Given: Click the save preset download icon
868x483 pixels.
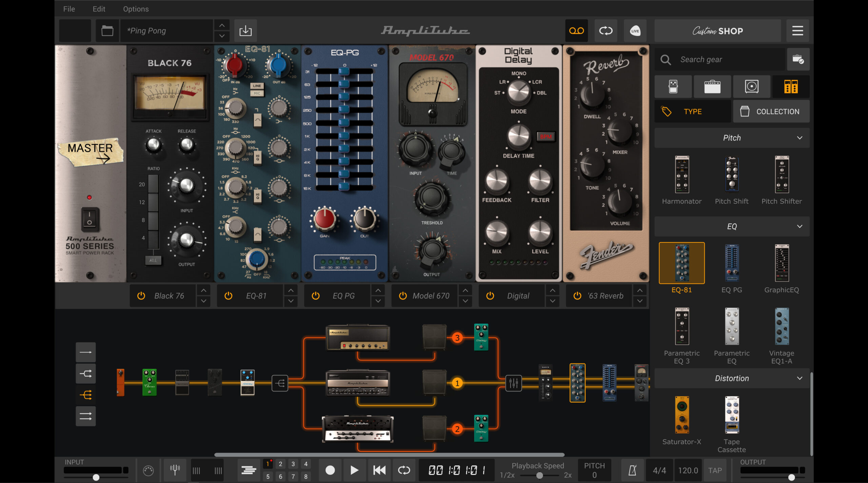Looking at the screenshot, I should point(245,31).
